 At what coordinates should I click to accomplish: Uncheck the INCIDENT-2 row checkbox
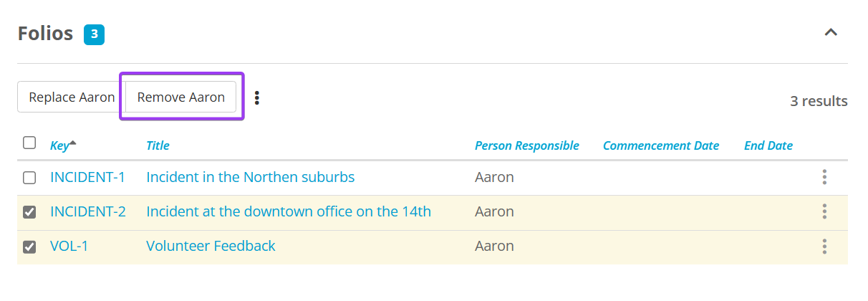point(29,212)
